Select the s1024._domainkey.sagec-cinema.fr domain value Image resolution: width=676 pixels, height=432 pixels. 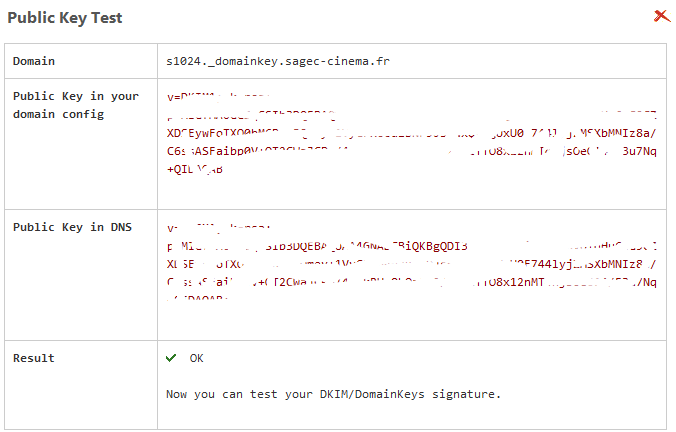pos(278,62)
